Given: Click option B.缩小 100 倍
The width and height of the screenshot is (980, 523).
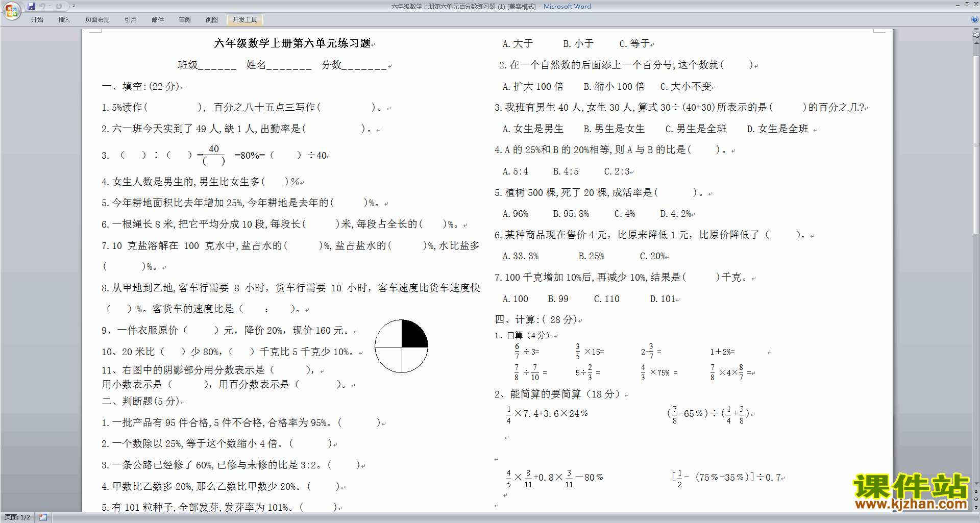Looking at the screenshot, I should pos(614,86).
